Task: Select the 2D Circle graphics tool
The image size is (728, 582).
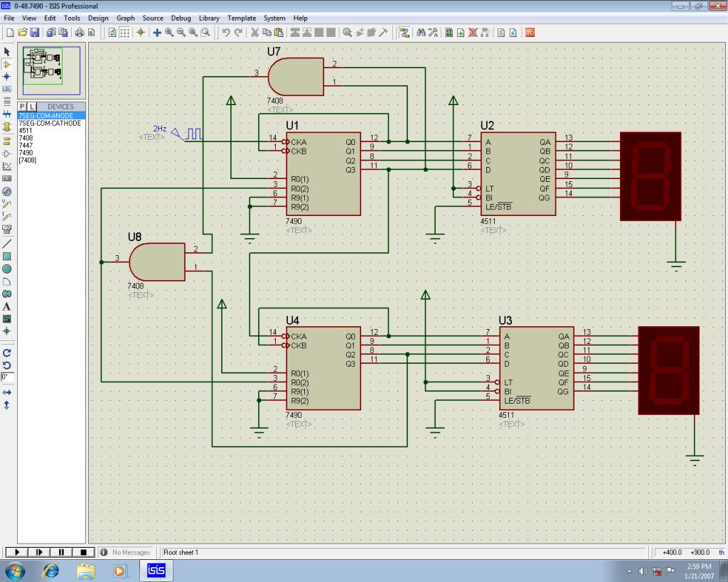Action: coord(6,269)
